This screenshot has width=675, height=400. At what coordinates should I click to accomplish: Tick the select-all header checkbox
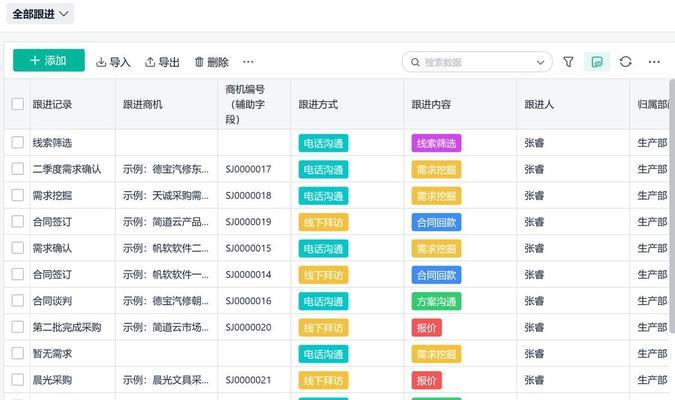(18, 104)
